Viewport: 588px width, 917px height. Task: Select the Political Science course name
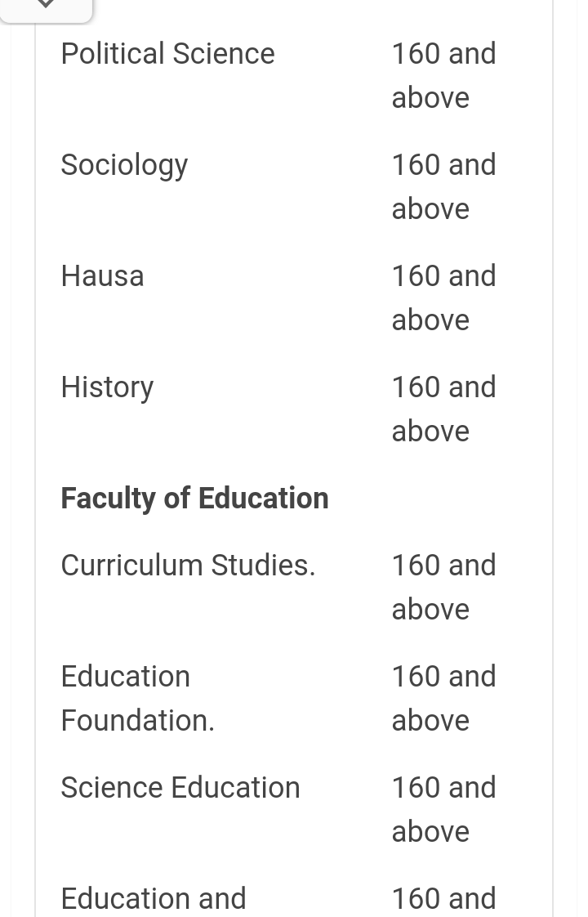(167, 54)
